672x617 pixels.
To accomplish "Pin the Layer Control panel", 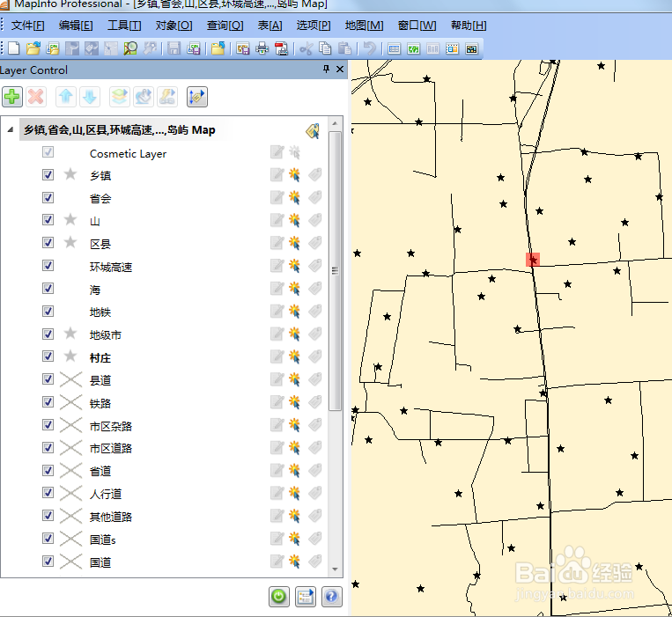I will [326, 69].
